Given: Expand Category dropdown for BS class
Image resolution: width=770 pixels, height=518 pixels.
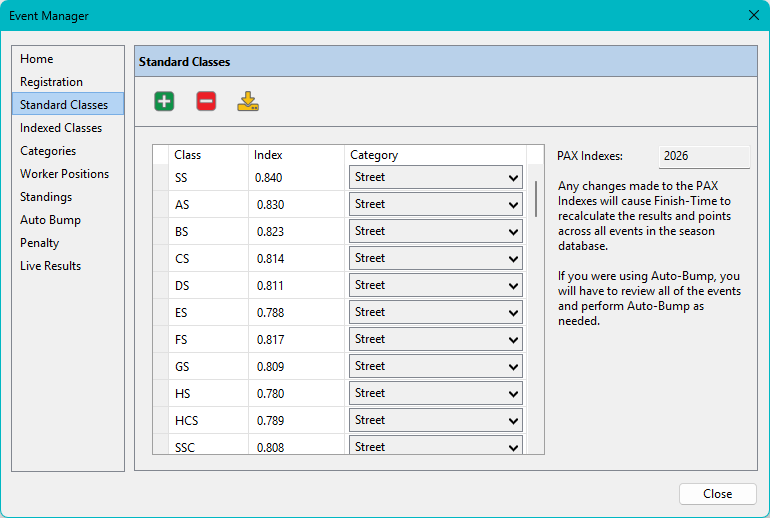Looking at the screenshot, I should (x=436, y=231).
